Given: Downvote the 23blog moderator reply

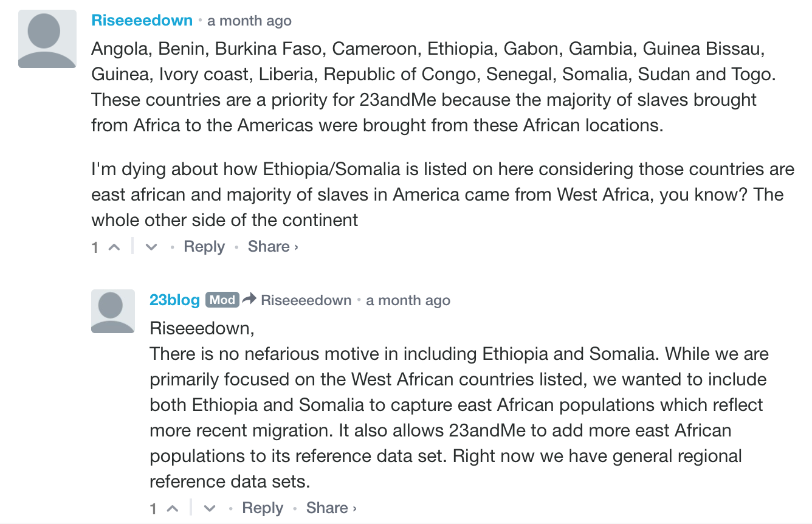Looking at the screenshot, I should point(210,509).
